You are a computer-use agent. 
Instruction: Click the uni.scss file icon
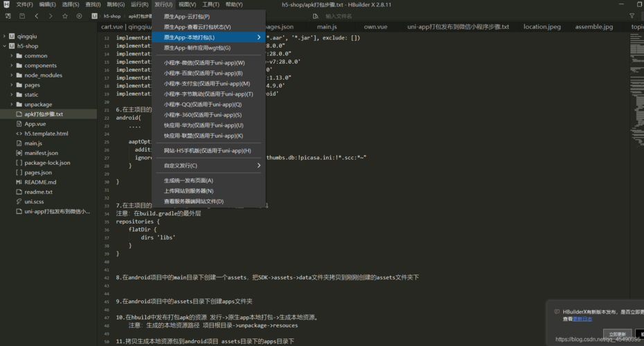pos(19,201)
